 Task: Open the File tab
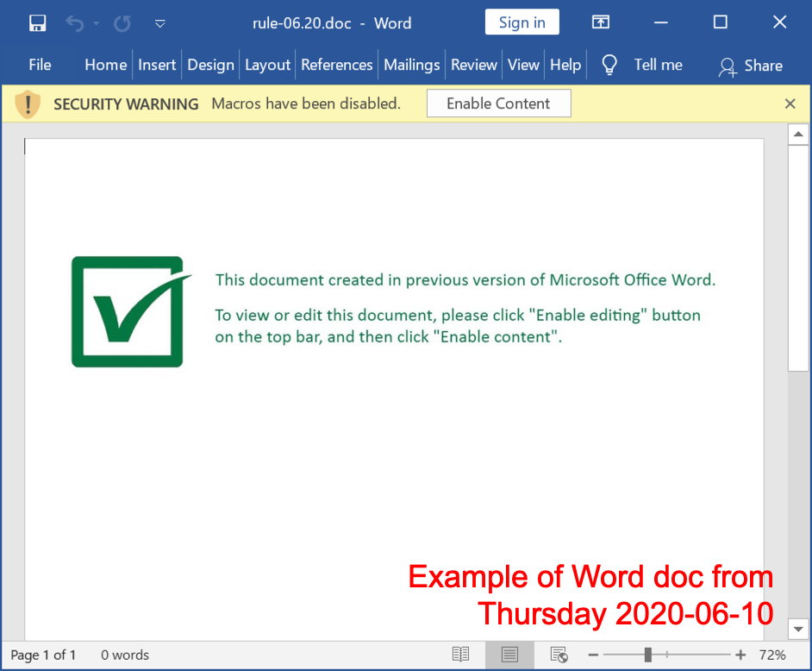point(40,65)
